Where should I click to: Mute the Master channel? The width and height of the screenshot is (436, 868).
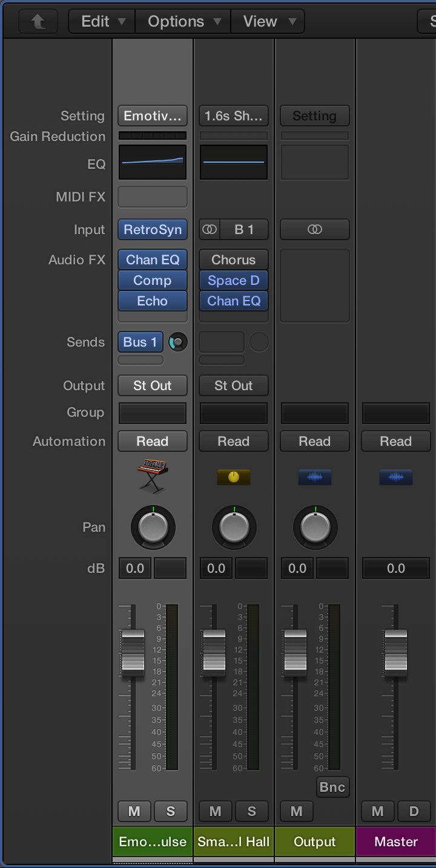378,811
